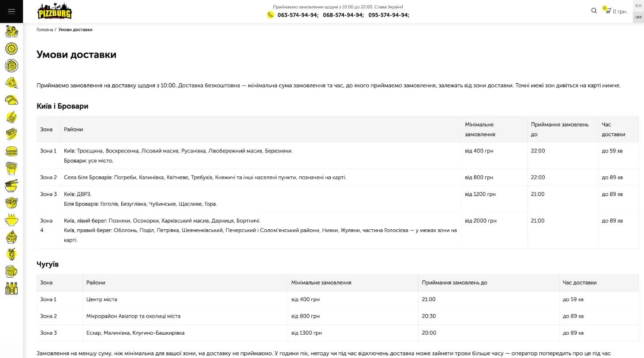Switch site language to RUS

[638, 6]
